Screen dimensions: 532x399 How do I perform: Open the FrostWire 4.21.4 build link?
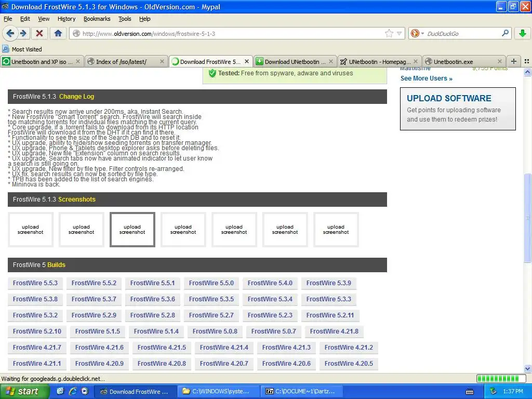(x=224, y=348)
